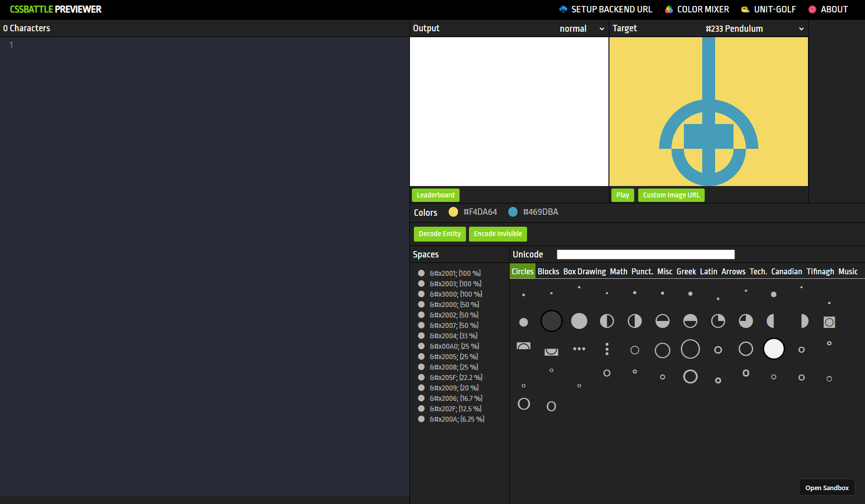Viewport: 865px width, 504px height.
Task: Click the yellow #F4DA64 color swatch
Action: pos(453,212)
